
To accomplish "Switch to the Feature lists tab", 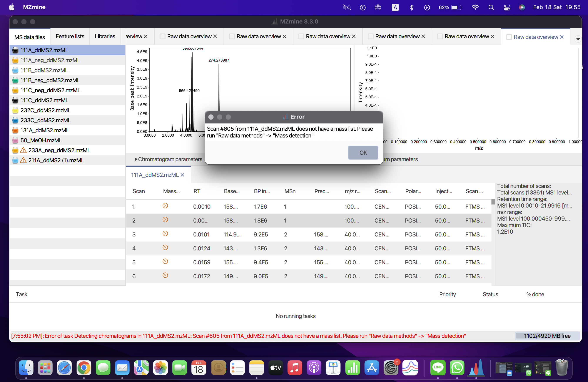I will [x=70, y=36].
